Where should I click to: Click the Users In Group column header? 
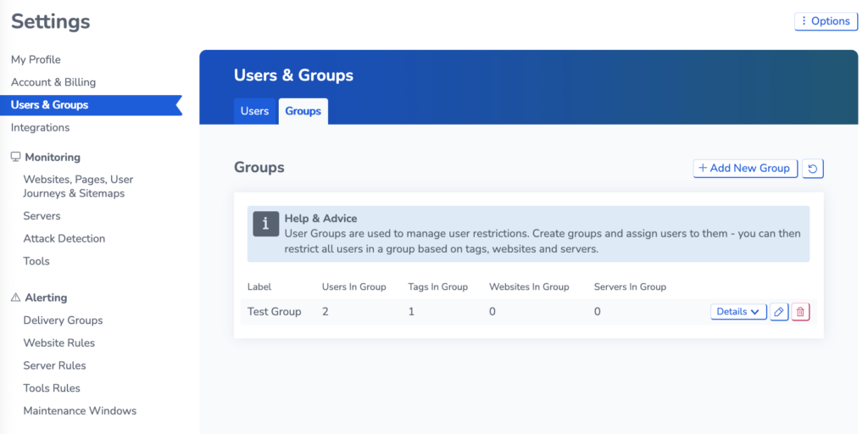click(354, 287)
